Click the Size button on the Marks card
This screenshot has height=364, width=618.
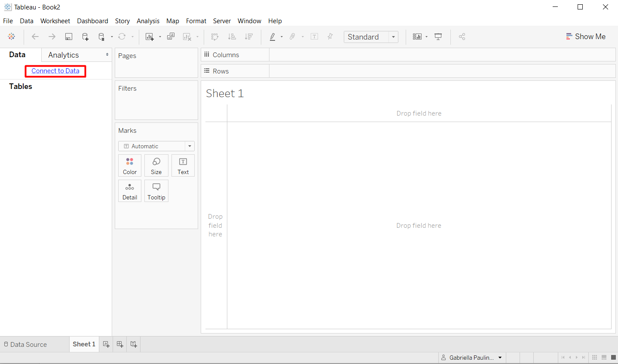click(156, 165)
